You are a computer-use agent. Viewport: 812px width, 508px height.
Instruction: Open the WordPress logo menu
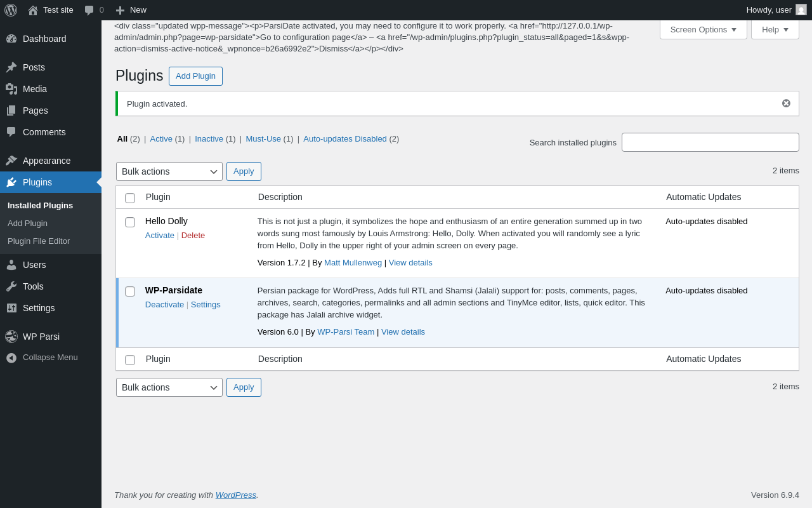[x=11, y=10]
